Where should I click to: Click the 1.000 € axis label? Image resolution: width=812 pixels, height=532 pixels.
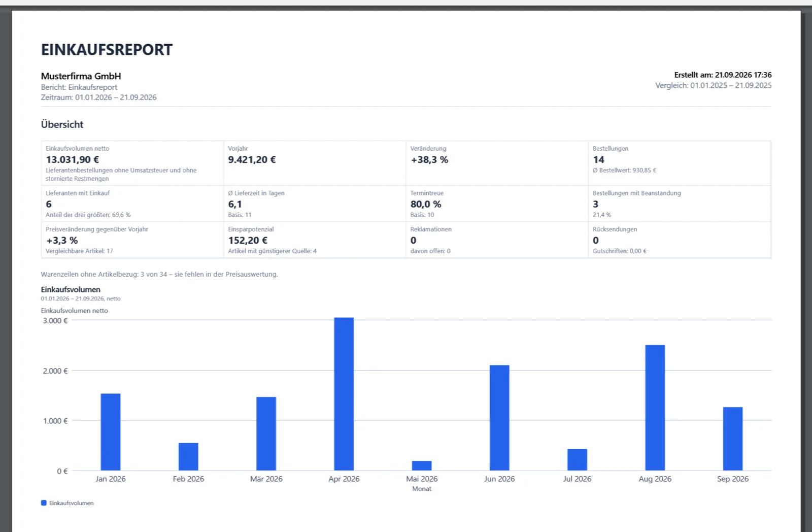click(x=55, y=421)
